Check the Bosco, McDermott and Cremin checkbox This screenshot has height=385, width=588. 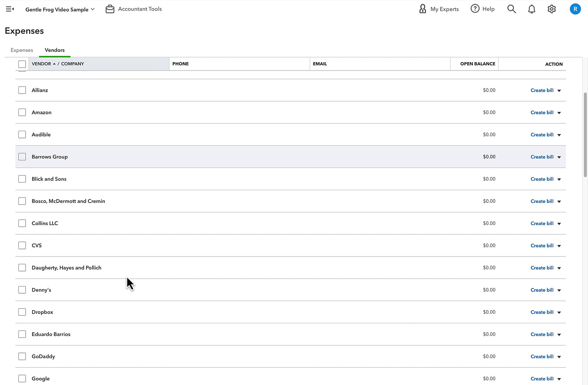(x=22, y=201)
